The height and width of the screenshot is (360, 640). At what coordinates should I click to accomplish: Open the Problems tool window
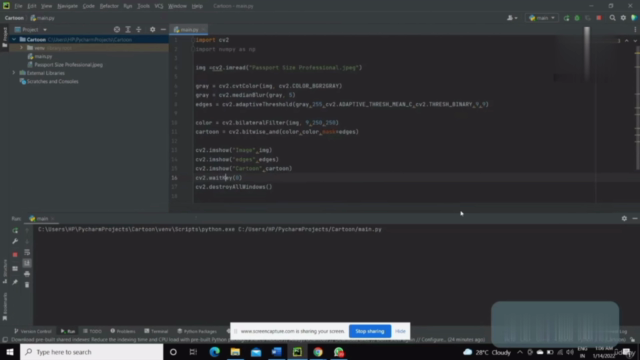(x=123, y=331)
